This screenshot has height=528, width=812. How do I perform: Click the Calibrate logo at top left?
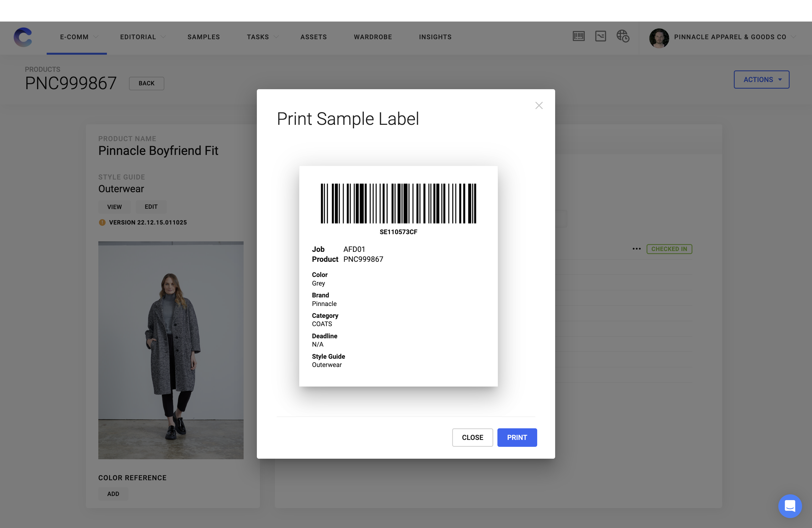pos(23,37)
